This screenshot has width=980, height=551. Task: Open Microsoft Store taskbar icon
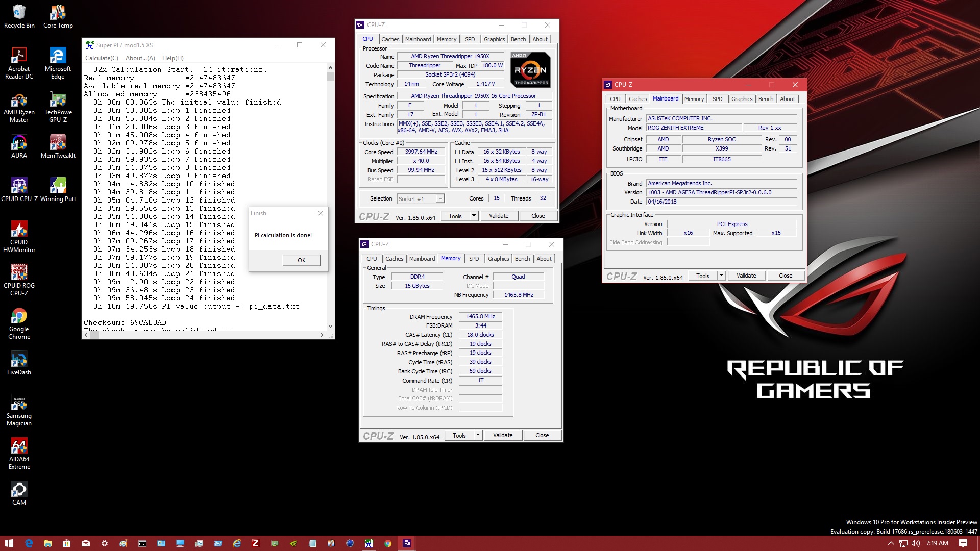pos(66,543)
